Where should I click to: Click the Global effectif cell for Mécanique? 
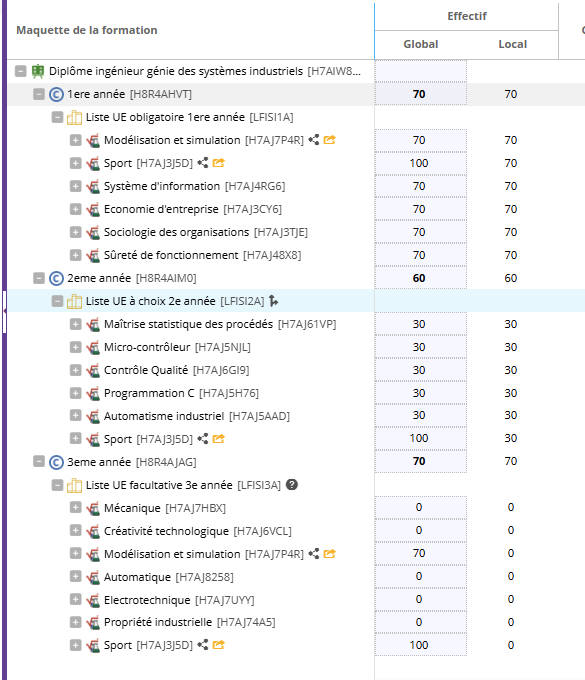421,507
